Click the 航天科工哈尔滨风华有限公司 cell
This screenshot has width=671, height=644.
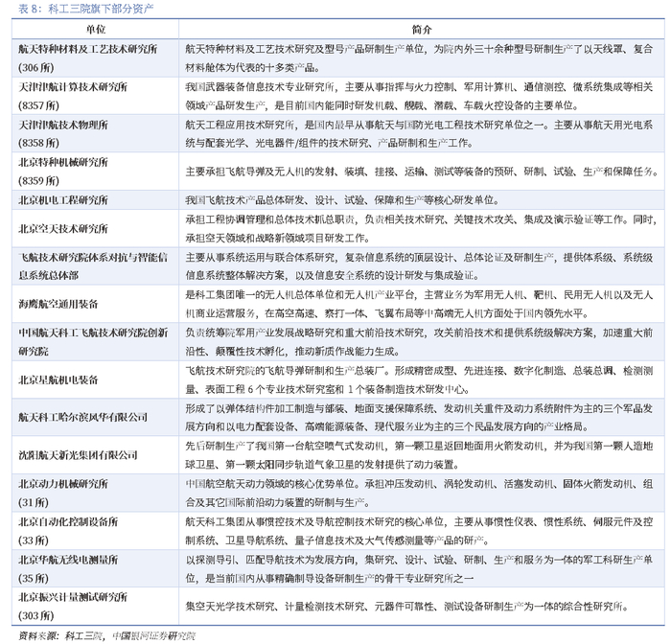[x=95, y=417]
